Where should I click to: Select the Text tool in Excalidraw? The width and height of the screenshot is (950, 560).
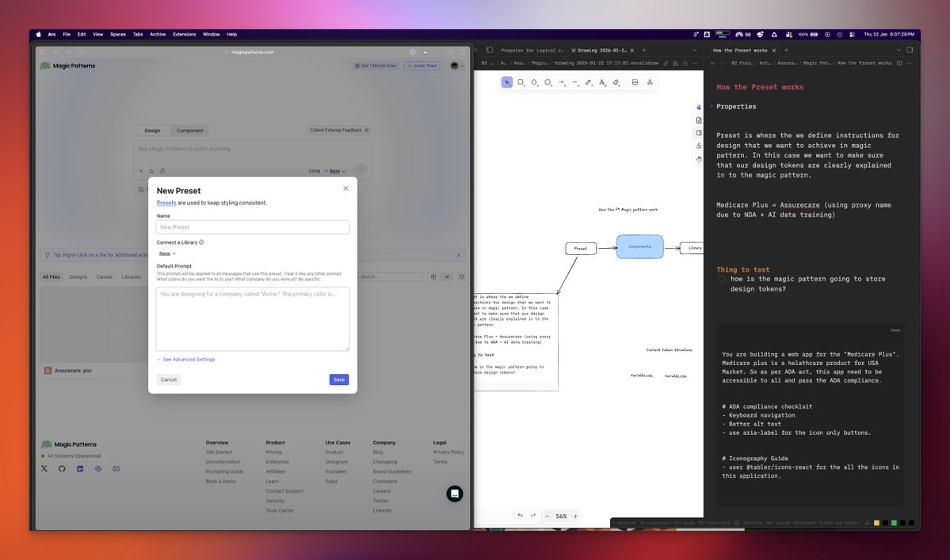coord(602,82)
